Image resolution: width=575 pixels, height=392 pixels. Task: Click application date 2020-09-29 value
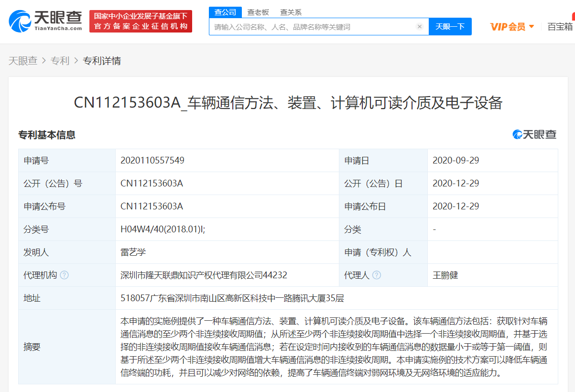coord(456,161)
